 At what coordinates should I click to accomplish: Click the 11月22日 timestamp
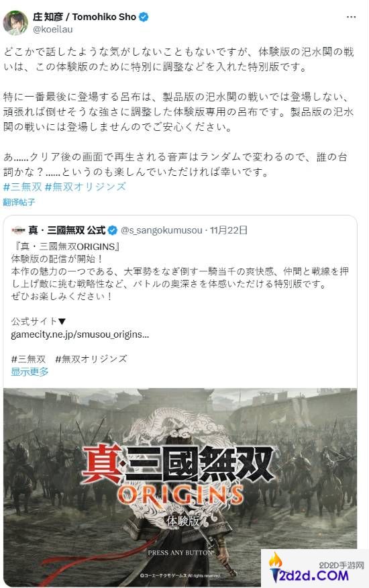click(x=229, y=230)
